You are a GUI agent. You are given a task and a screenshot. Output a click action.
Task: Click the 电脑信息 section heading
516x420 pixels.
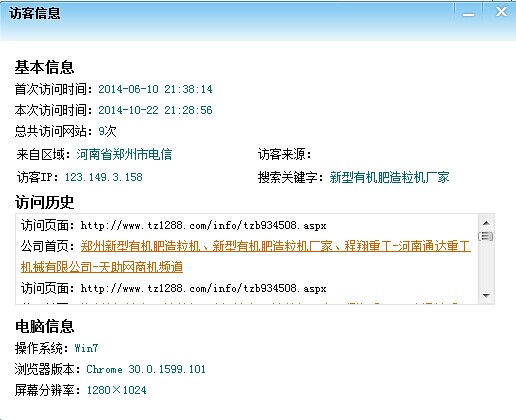point(44,326)
